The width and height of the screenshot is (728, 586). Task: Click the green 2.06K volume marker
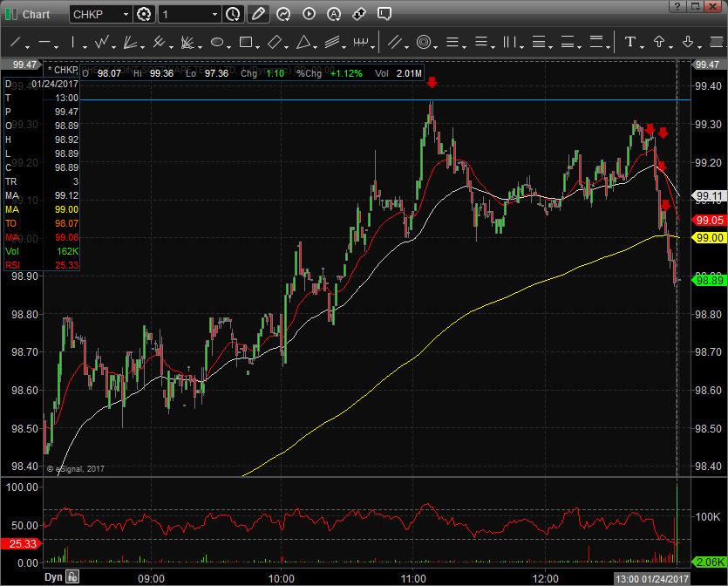pyautogui.click(x=709, y=562)
